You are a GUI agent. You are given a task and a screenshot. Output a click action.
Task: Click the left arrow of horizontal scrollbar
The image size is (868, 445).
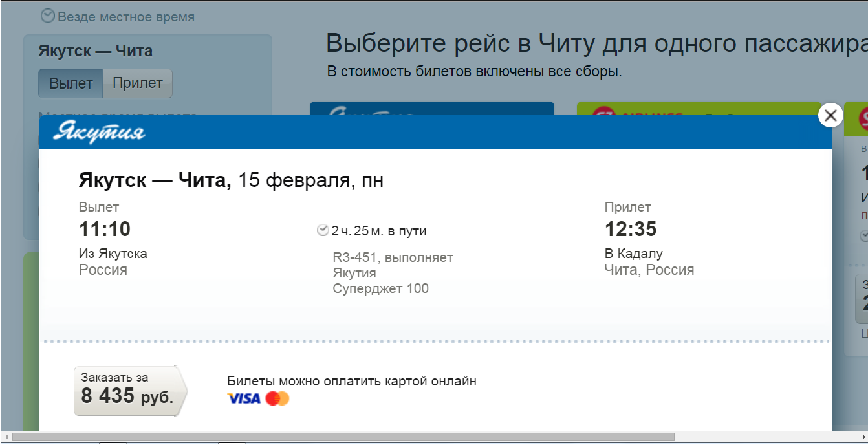[5, 437]
